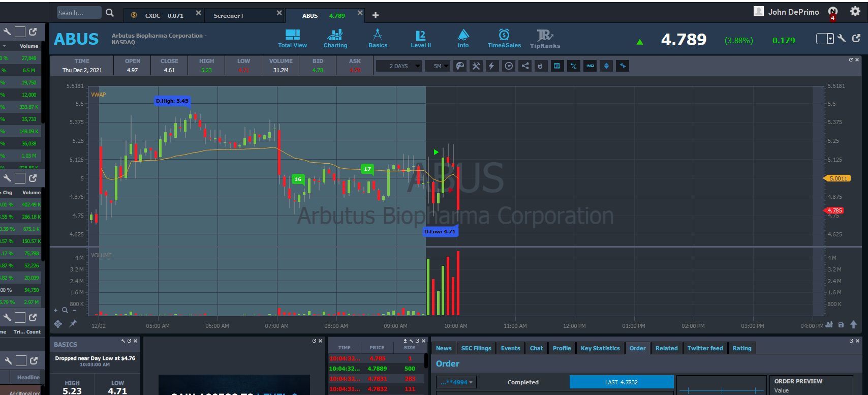Switch to the CXDC tab
Screen dimensions: 868x395
164,16
